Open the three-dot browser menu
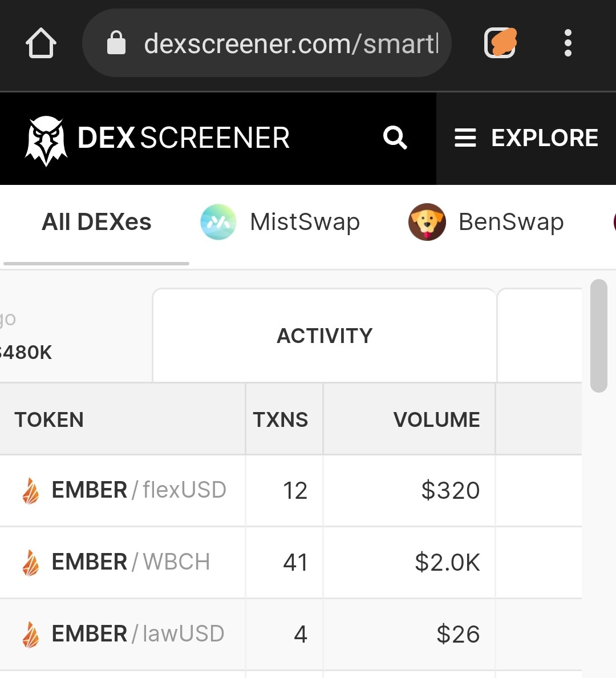 [x=568, y=43]
